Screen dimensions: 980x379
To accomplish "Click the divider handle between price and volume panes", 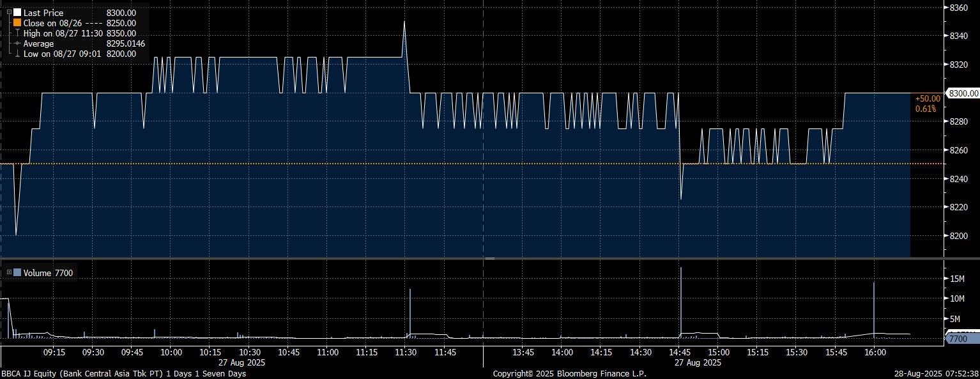I will [x=489, y=258].
